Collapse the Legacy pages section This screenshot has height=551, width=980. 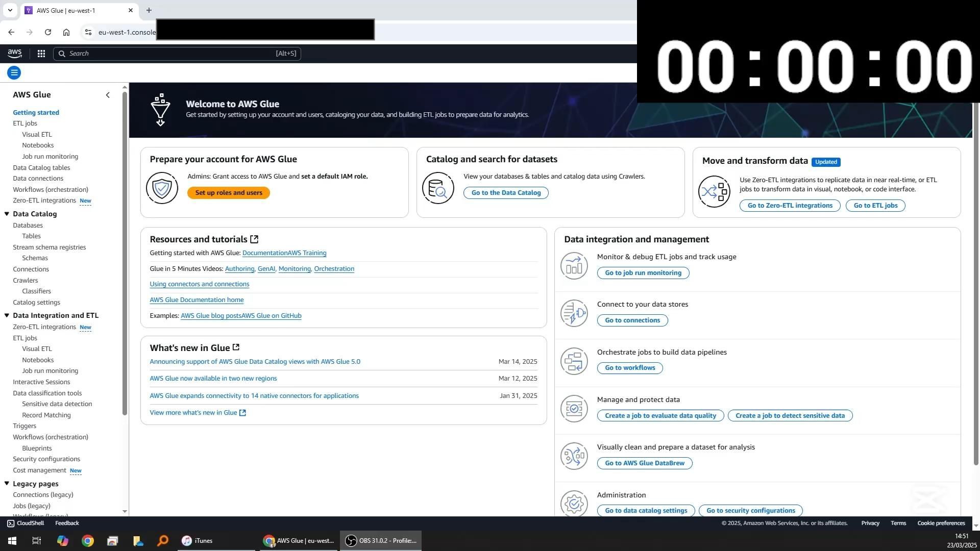(7, 484)
